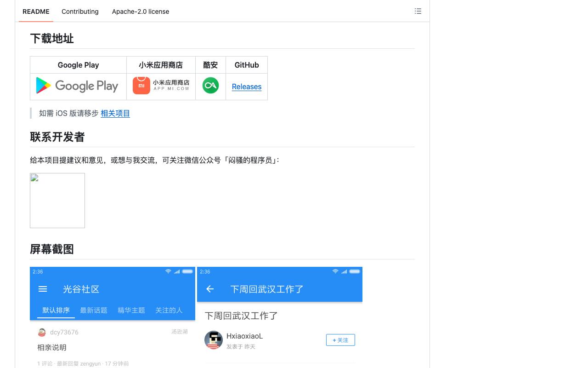Viewport: 588px width, 368px height.
Task: Click the 小米应用商店 column header
Action: (x=161, y=65)
